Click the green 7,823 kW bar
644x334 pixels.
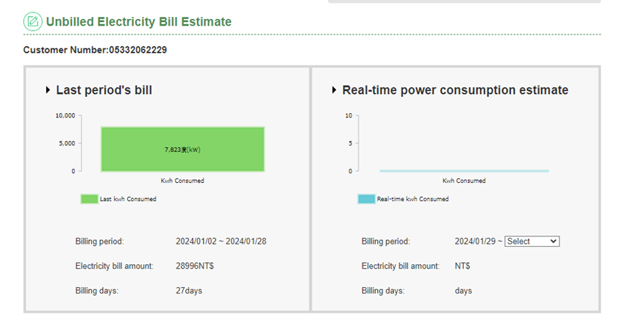point(182,149)
